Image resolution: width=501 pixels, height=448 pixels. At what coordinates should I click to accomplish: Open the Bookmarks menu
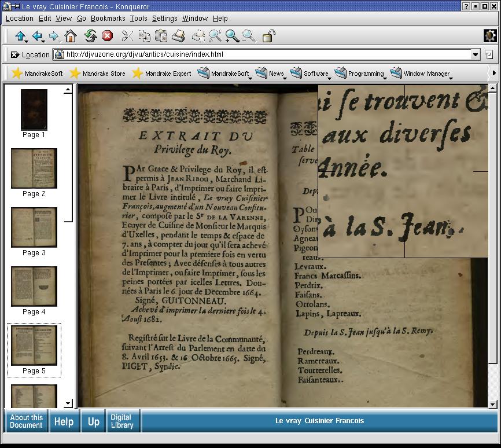point(108,19)
